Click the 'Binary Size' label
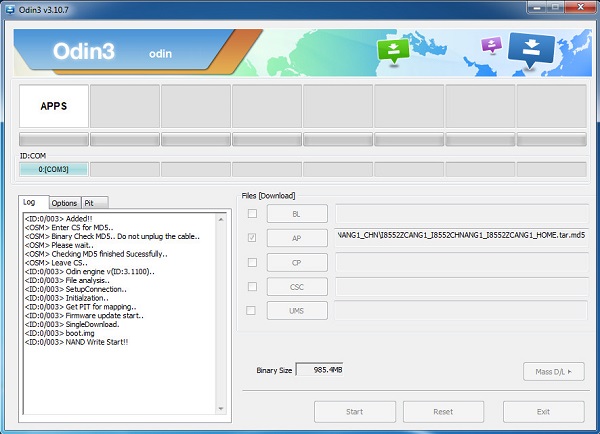 (274, 370)
